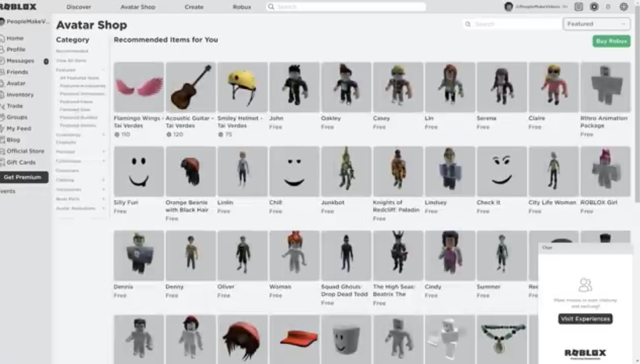Open the settings gear icon in header
This screenshot has width=640, height=364.
click(x=624, y=7)
